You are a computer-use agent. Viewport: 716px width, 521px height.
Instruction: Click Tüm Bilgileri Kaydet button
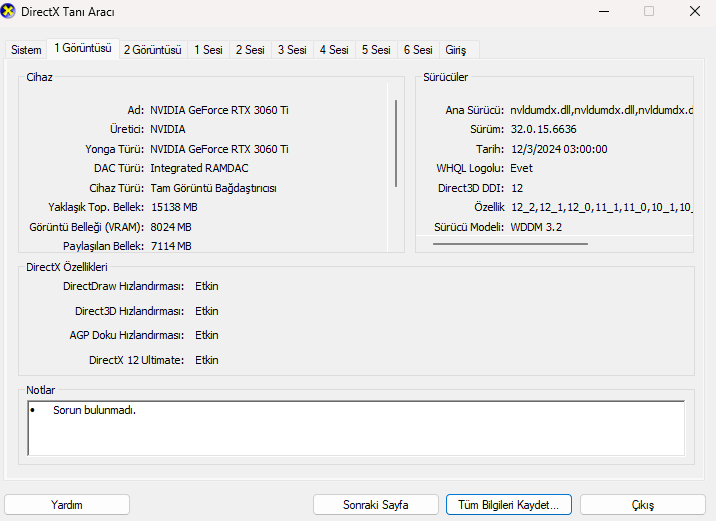click(x=509, y=505)
